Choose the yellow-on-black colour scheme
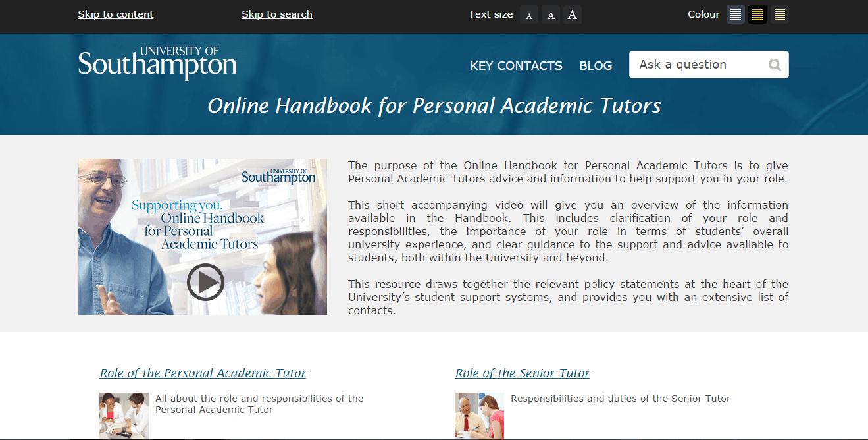 (x=757, y=14)
